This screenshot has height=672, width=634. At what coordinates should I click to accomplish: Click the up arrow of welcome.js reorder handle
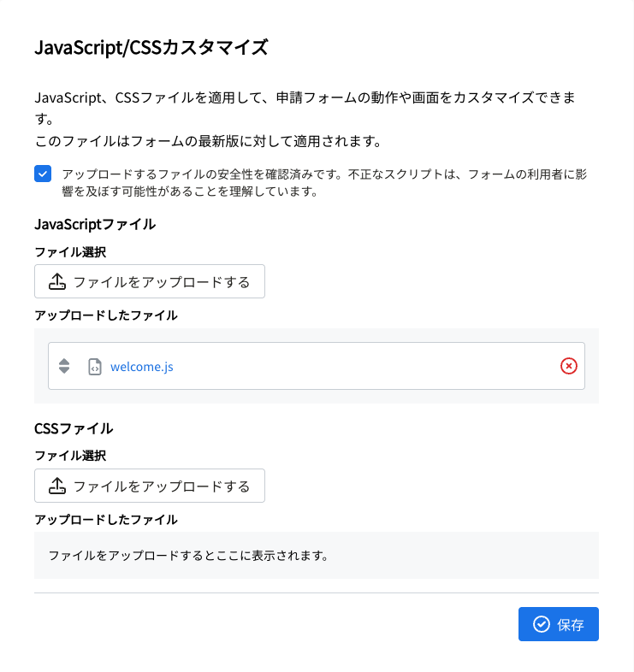pos(64,362)
